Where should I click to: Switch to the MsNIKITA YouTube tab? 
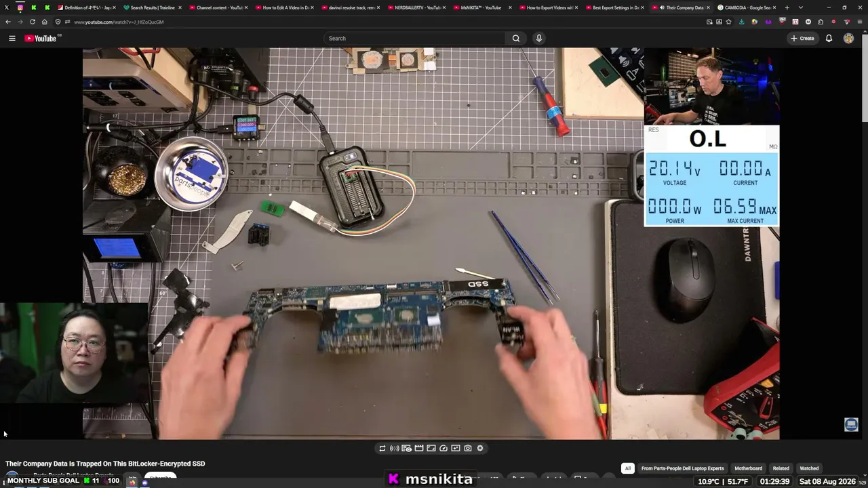pyautogui.click(x=482, y=7)
